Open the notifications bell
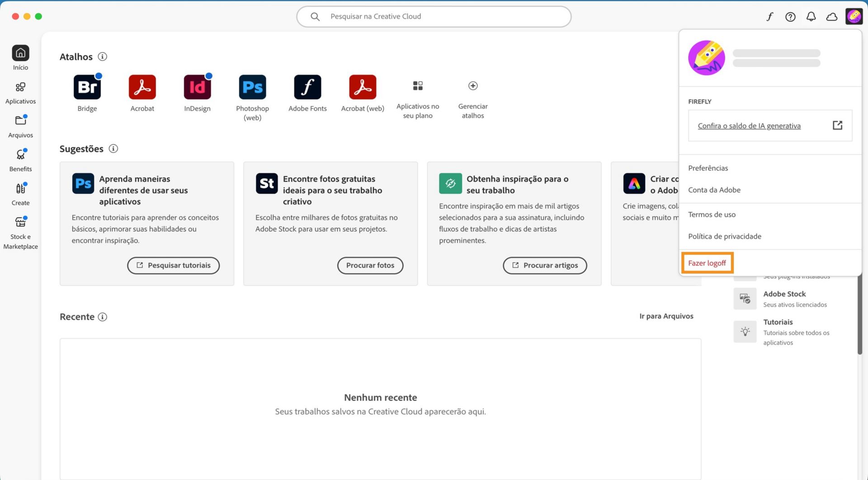This screenshot has width=868, height=480. [x=811, y=16]
